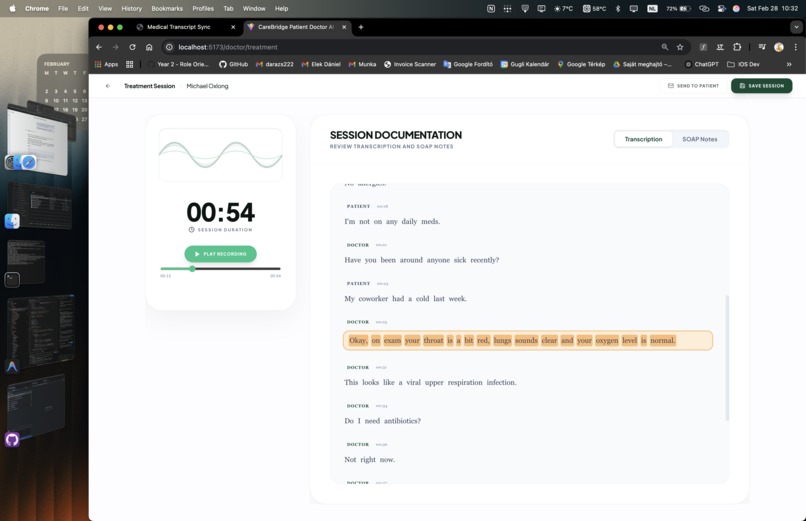Screen dimensions: 806x521
Task: Open the Chrome extensions puzzle icon
Action: [737, 47]
